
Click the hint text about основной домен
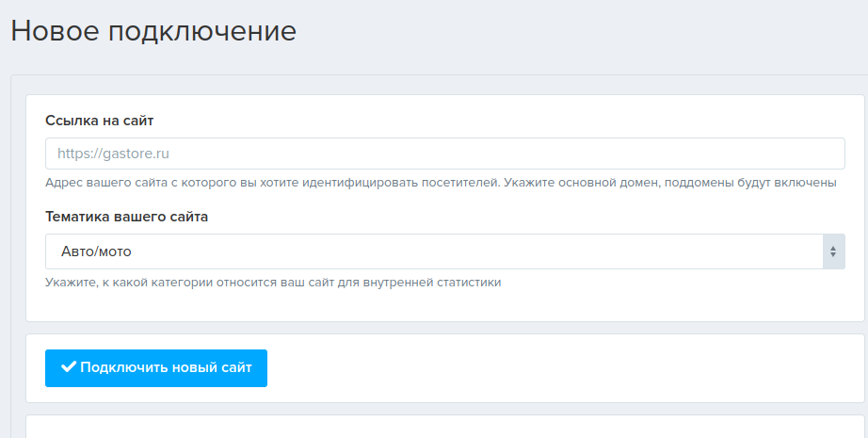(x=441, y=183)
